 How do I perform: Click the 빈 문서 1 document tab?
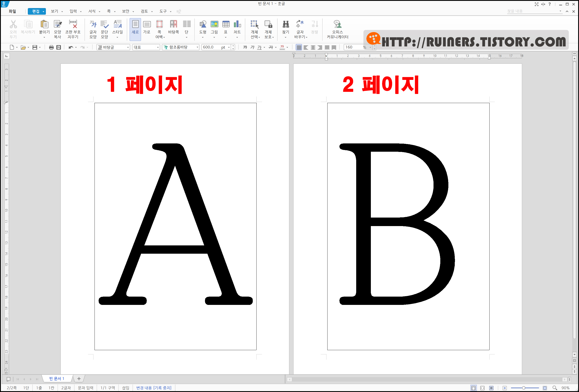57,379
